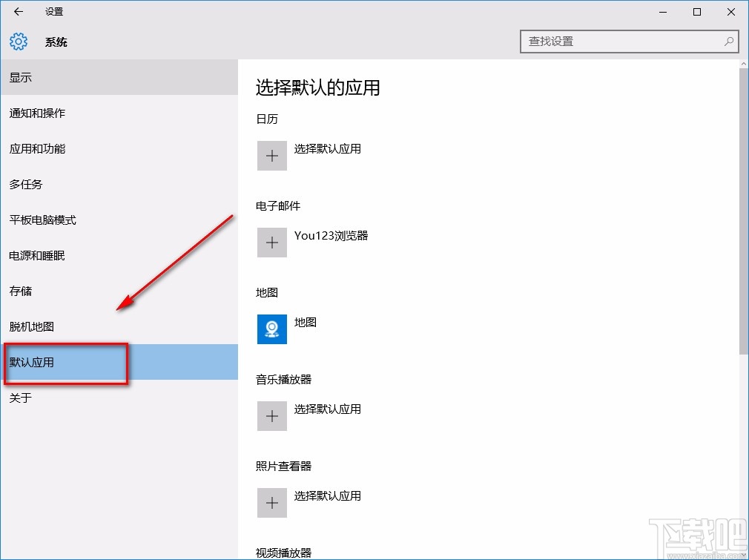Viewport: 749px width, 560px height.
Task: Click the You123浏览器 label for email
Action: coord(331,236)
